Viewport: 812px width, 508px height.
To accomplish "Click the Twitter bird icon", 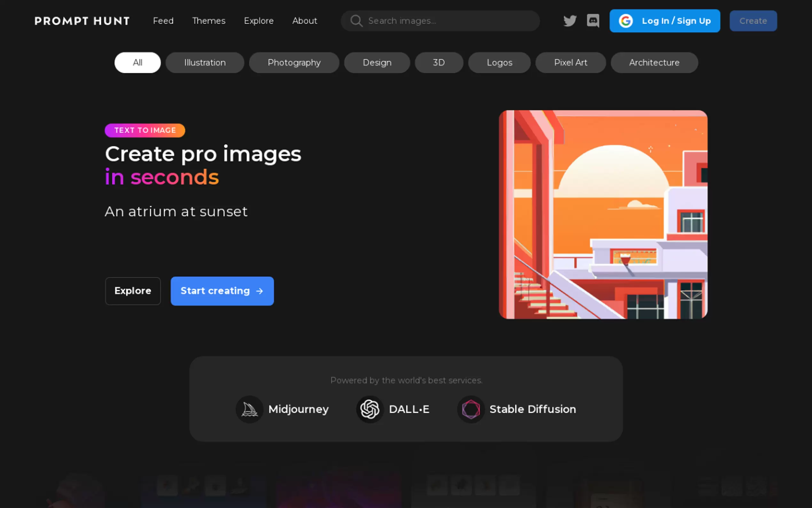I will (570, 21).
